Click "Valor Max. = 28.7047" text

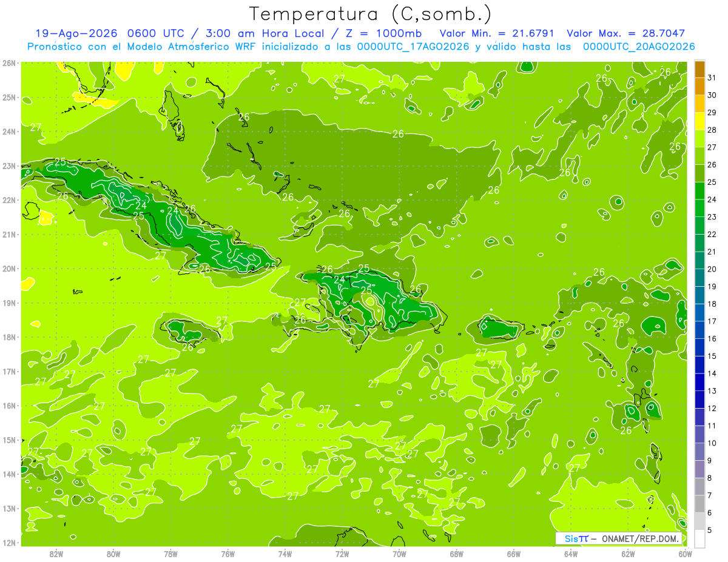(626, 33)
